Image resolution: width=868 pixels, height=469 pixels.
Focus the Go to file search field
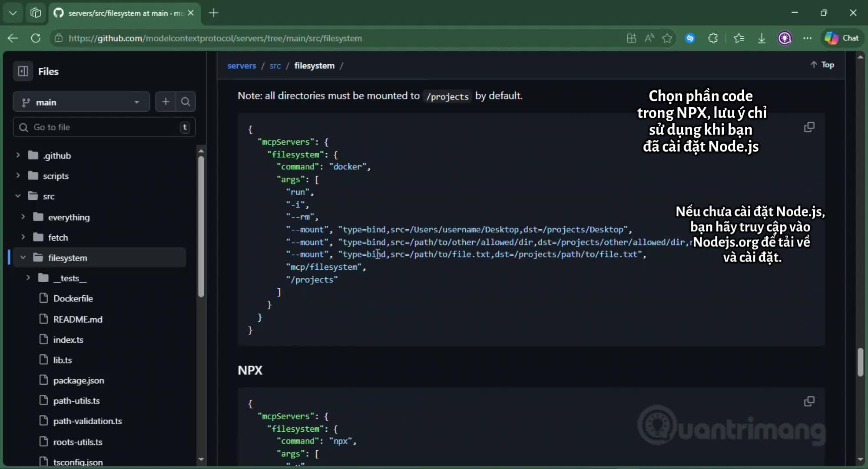pos(104,127)
